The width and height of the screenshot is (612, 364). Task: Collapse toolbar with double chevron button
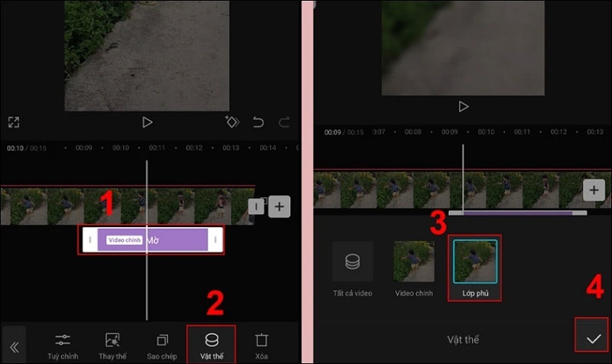(x=14, y=345)
